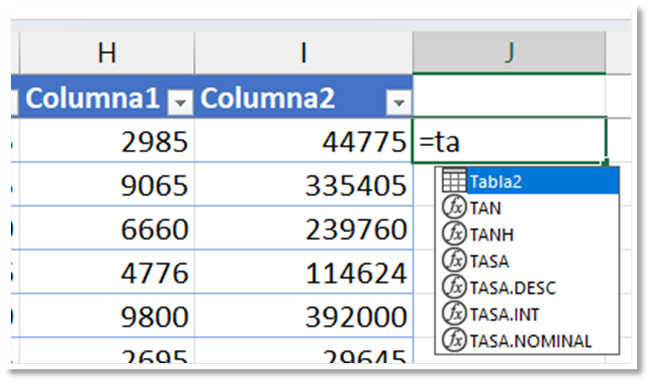Click the table icon beside Tabla2
The height and width of the screenshot is (382, 650).
point(454,181)
